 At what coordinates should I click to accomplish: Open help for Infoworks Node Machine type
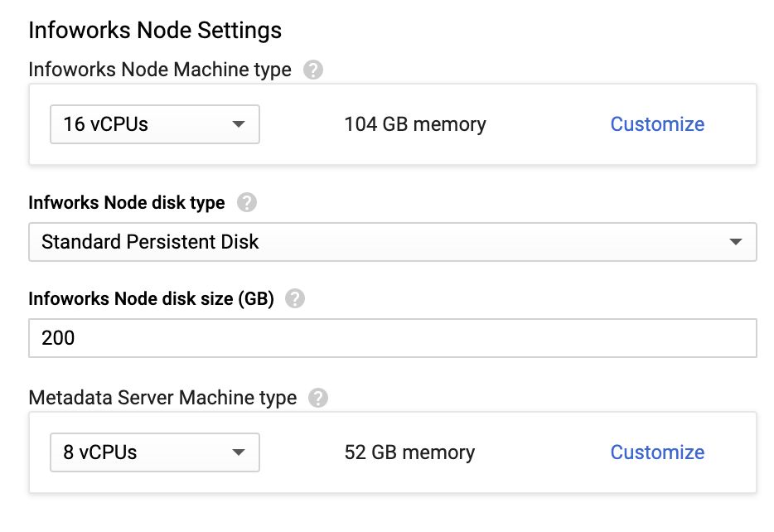coord(313,70)
